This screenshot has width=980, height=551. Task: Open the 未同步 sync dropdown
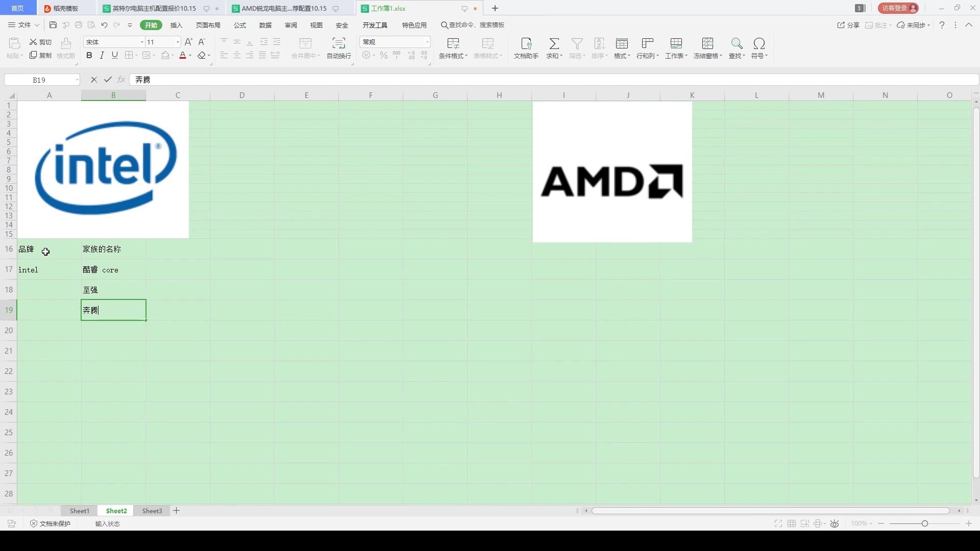tap(914, 25)
